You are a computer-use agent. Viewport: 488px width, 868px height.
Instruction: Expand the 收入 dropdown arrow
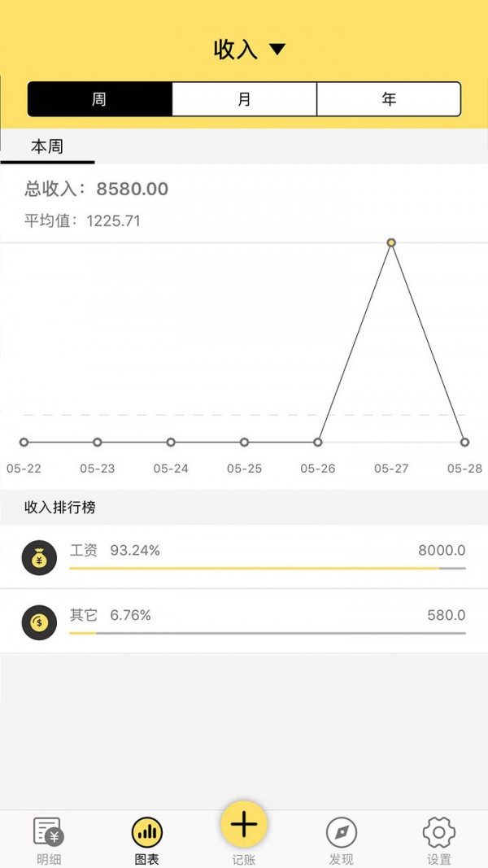(277, 50)
